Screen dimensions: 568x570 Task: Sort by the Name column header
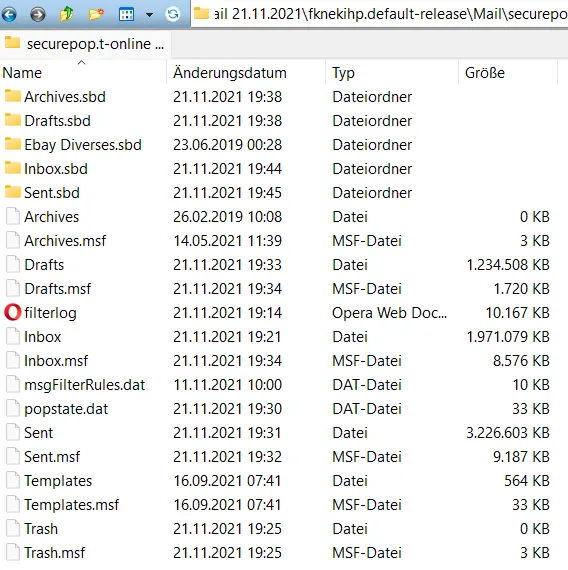(x=83, y=73)
